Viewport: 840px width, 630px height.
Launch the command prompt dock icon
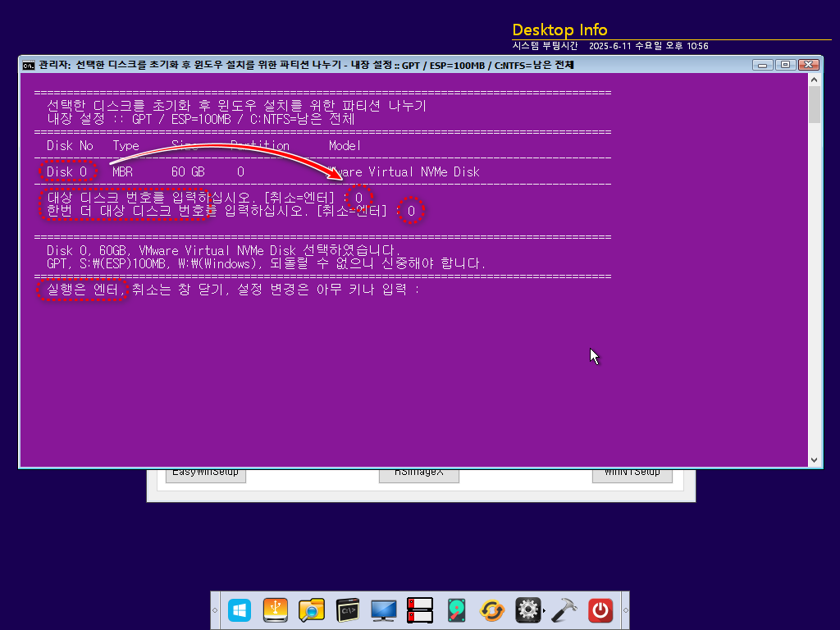point(348,610)
